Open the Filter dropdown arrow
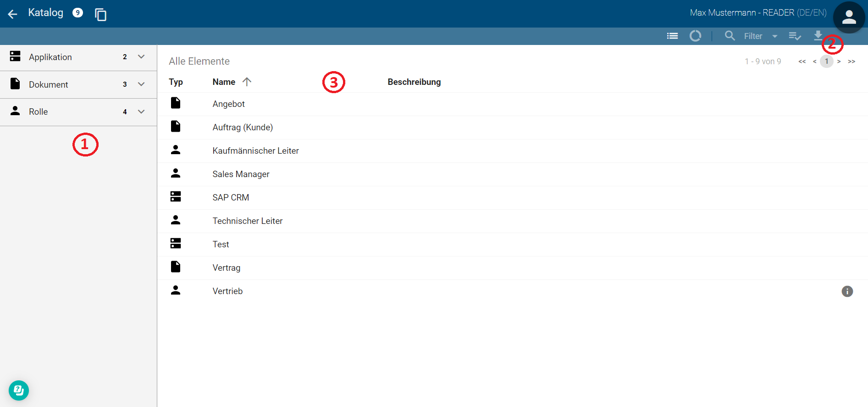Image resolution: width=868 pixels, height=407 pixels. [x=775, y=36]
